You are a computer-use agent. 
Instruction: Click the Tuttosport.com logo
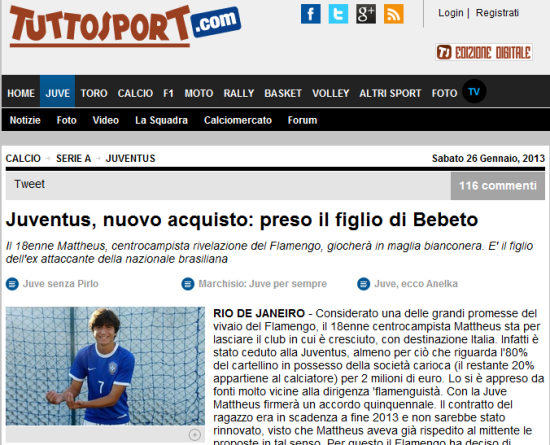pyautogui.click(x=125, y=26)
